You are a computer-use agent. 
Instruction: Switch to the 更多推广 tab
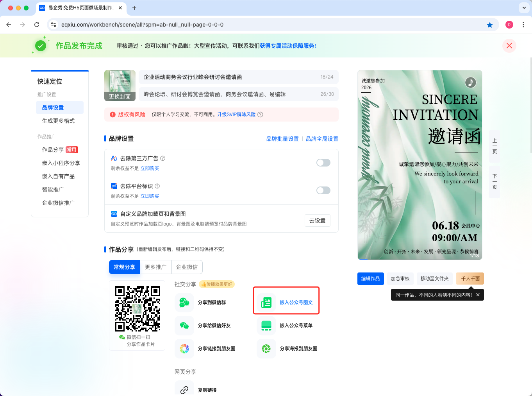click(155, 267)
